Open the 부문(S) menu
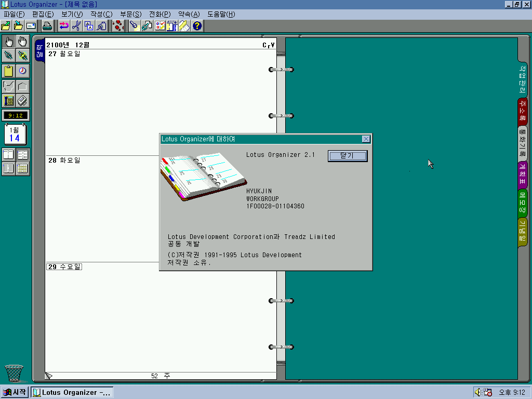The width and height of the screenshot is (532, 399). (x=130, y=14)
